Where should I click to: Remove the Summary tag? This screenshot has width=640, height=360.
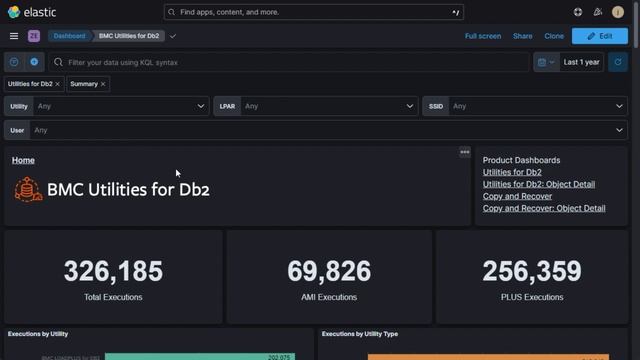(x=103, y=84)
